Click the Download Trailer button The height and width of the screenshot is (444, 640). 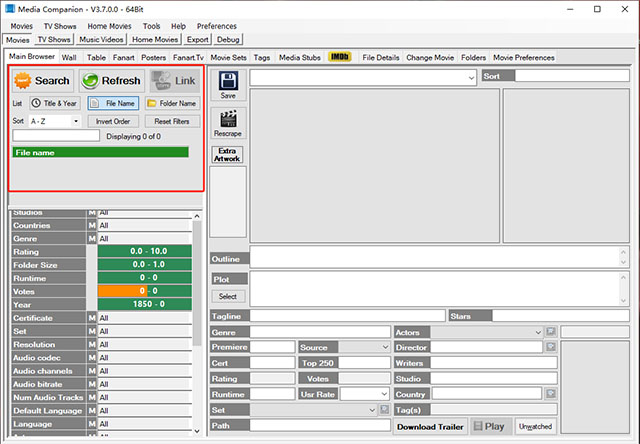coord(430,426)
